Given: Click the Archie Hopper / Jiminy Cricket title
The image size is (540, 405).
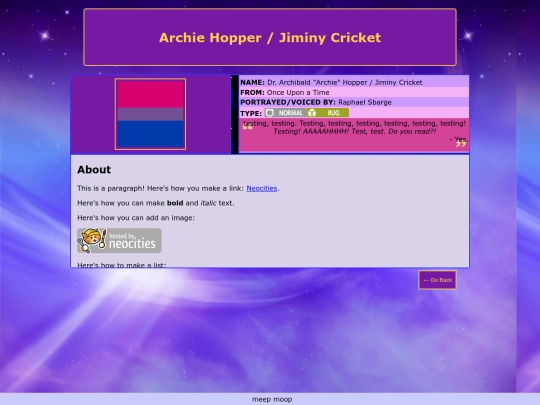Looking at the screenshot, I should (x=270, y=38).
